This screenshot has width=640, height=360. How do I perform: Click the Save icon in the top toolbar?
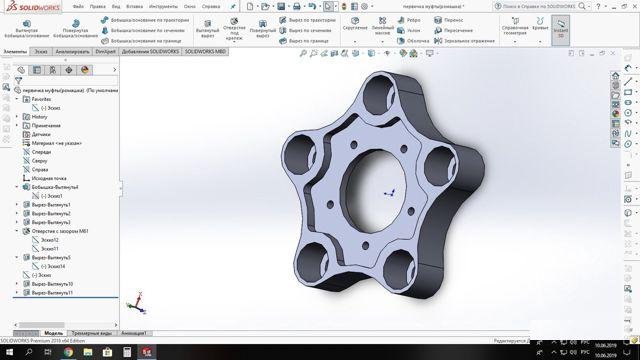281,7
